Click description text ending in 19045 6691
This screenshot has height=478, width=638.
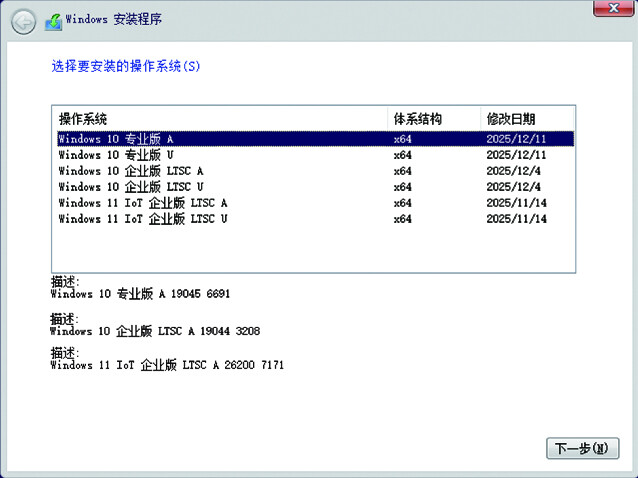click(145, 294)
